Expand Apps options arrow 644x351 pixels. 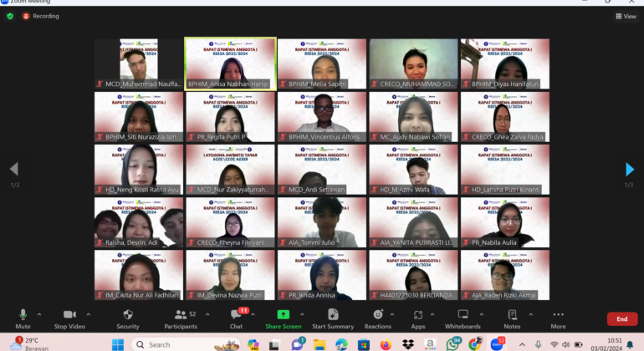432,314
